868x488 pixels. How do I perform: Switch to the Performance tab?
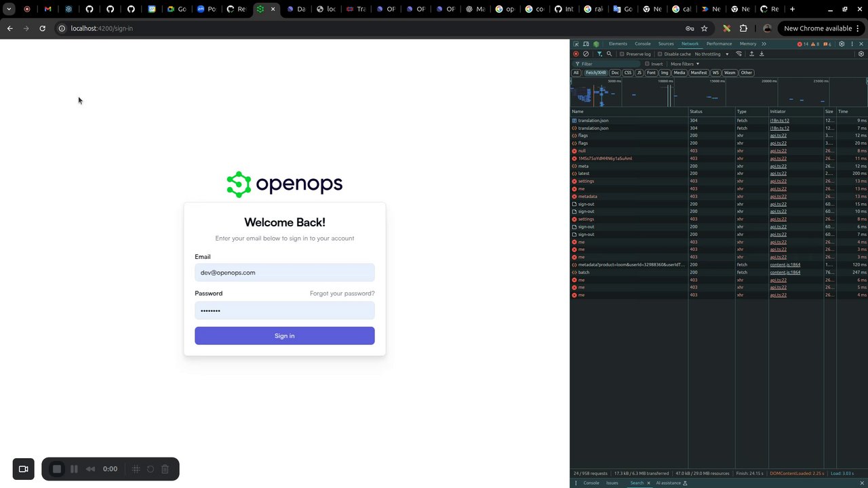(x=719, y=43)
